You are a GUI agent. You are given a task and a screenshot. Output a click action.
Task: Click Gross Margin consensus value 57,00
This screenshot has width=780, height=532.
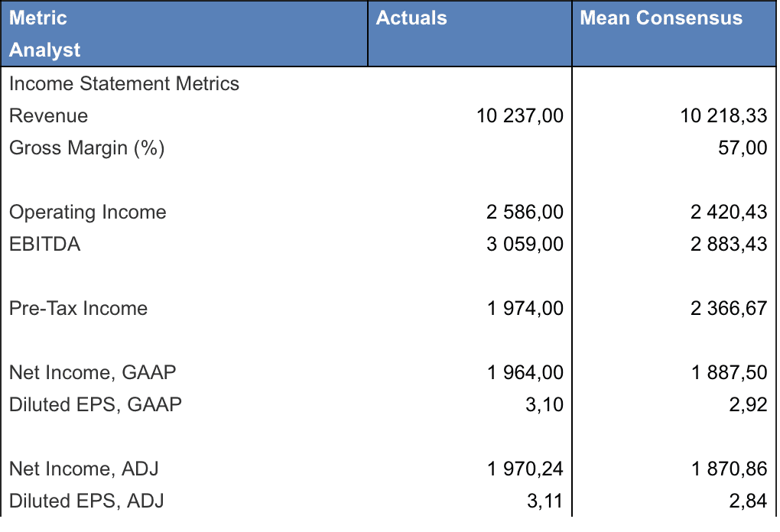click(x=743, y=148)
